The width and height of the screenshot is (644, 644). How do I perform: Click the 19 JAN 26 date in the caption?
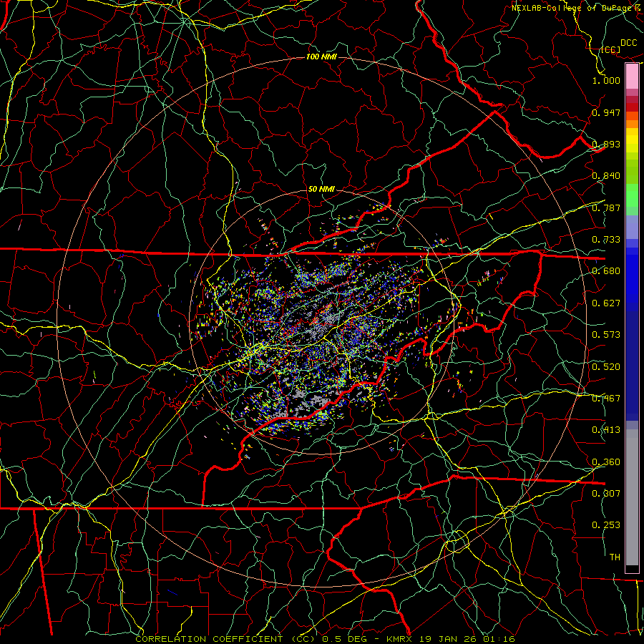coord(449,639)
